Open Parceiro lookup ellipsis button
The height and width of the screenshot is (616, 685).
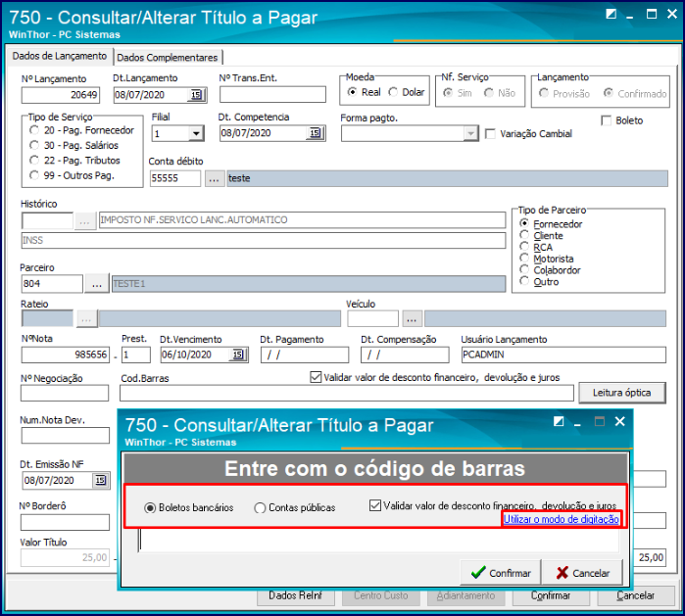(x=97, y=284)
